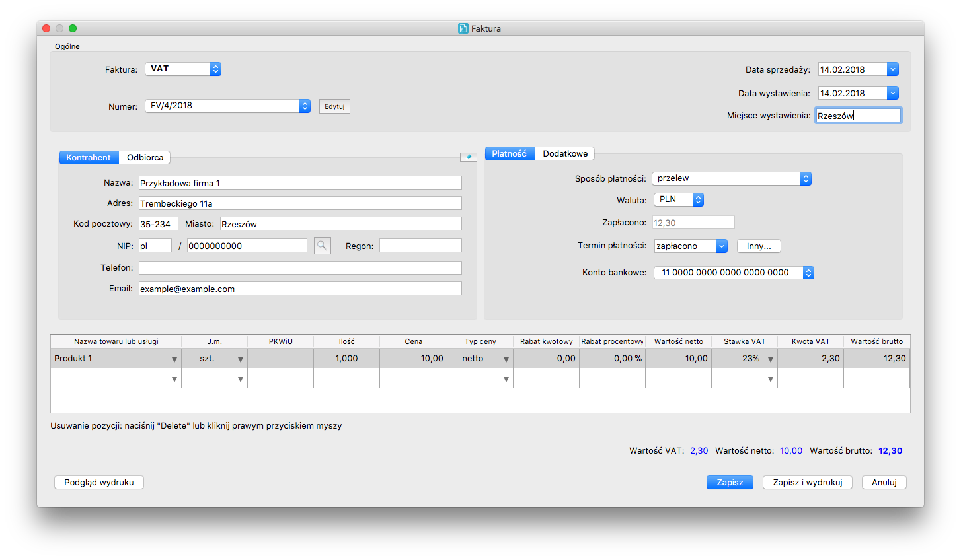The width and height of the screenshot is (961, 560).
Task: Click the NIP country prefix field
Action: pyautogui.click(x=155, y=246)
